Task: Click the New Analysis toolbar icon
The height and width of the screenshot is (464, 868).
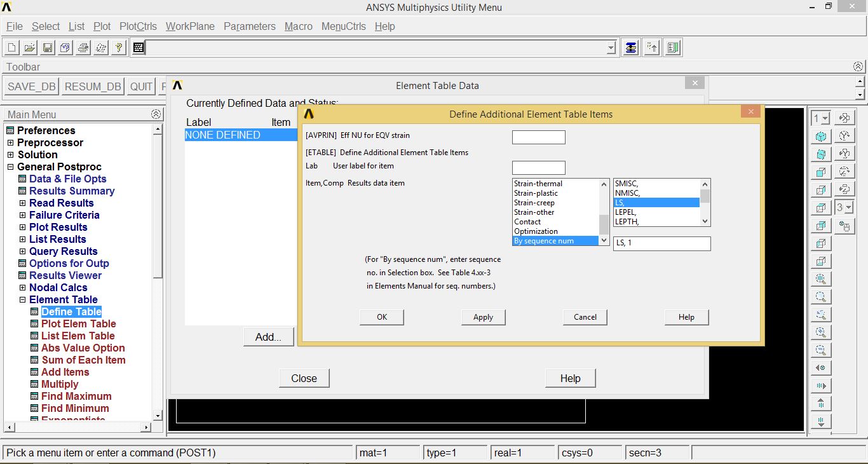Action: pyautogui.click(x=10, y=46)
